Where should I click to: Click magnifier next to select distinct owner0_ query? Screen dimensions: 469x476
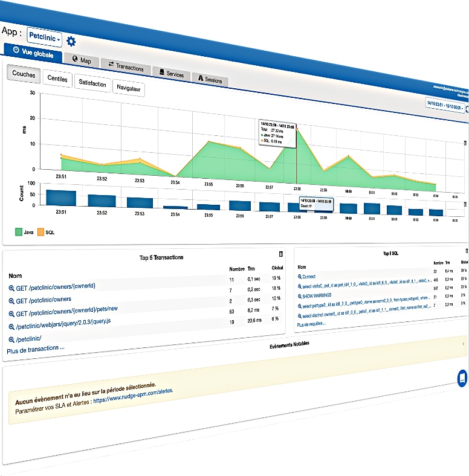[x=300, y=316]
